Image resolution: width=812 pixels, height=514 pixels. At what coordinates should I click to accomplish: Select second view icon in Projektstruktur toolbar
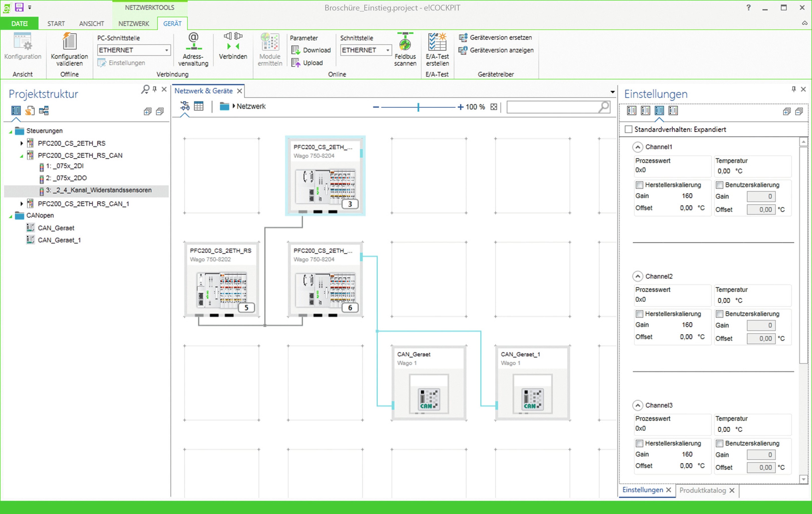click(30, 111)
